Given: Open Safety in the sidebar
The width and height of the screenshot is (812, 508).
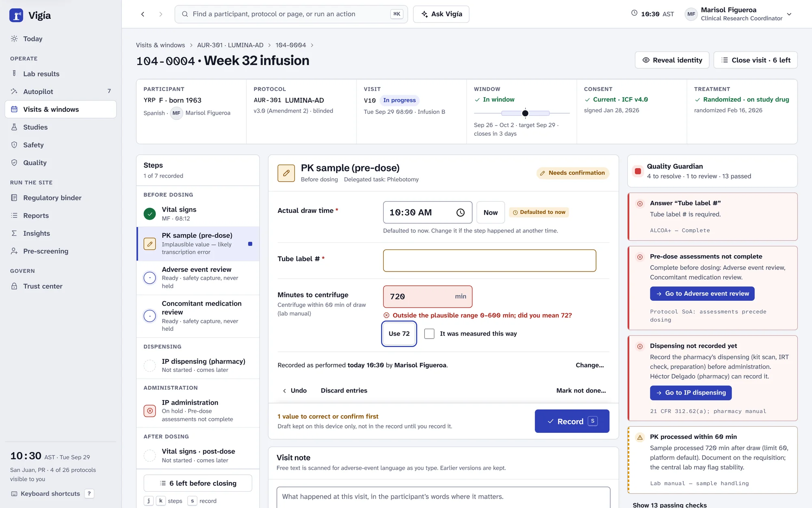Looking at the screenshot, I should pyautogui.click(x=60, y=145).
